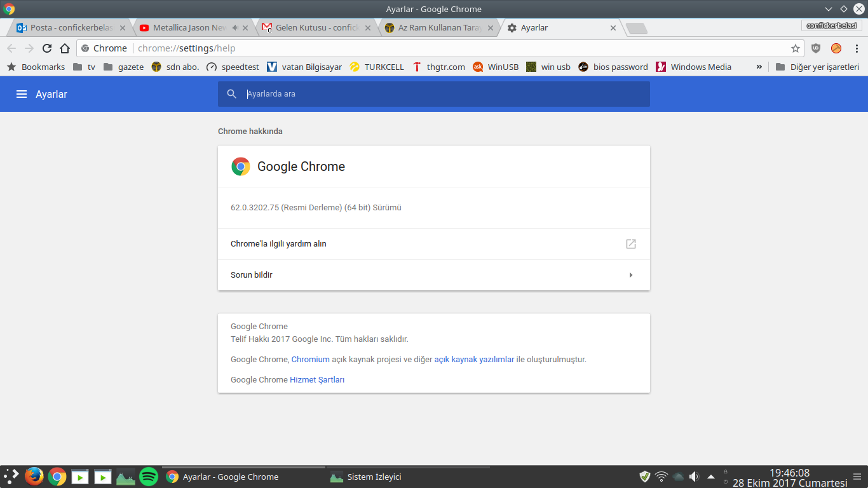
Task: Open the clock and date widget
Action: point(790,477)
